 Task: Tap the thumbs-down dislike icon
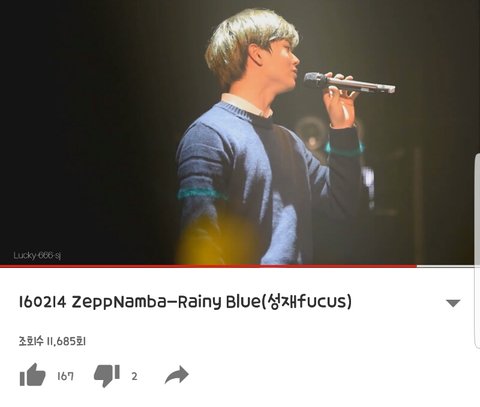point(107,376)
